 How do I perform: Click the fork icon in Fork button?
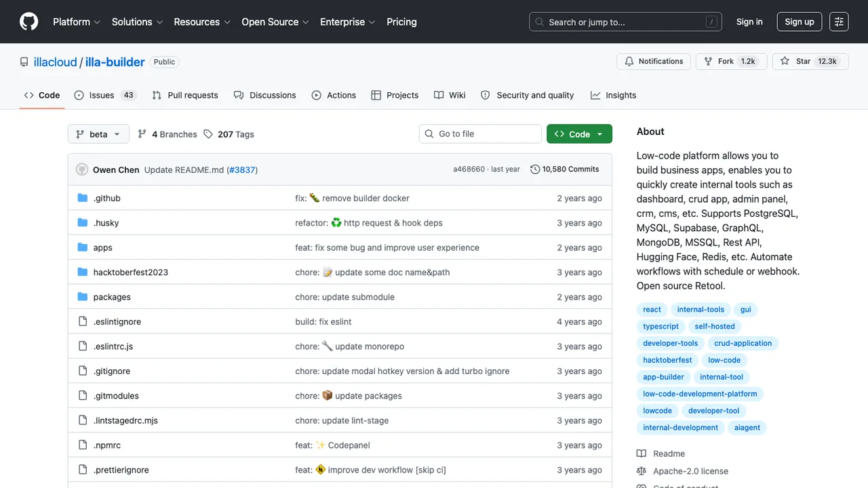tap(709, 61)
